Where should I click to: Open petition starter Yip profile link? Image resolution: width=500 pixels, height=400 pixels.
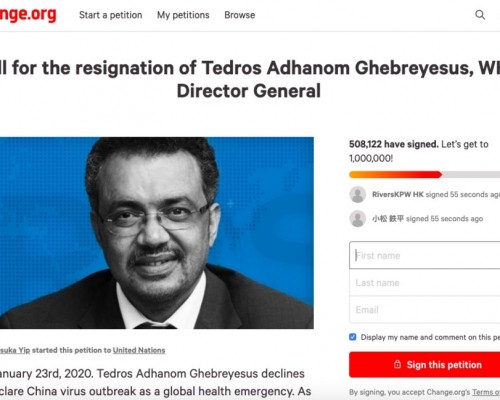(15, 350)
